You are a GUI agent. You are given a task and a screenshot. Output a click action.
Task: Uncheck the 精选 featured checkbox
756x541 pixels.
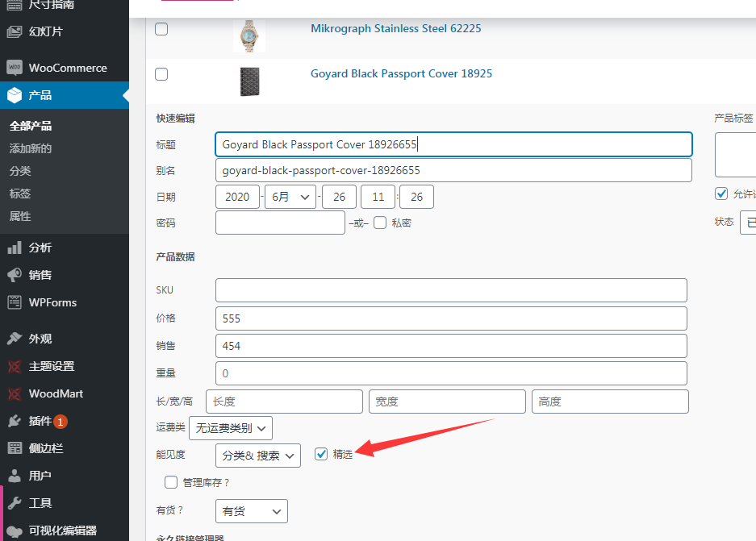[321, 454]
